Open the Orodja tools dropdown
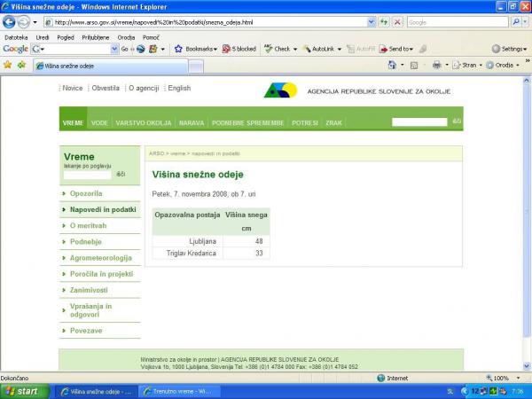 pyautogui.click(x=504, y=65)
